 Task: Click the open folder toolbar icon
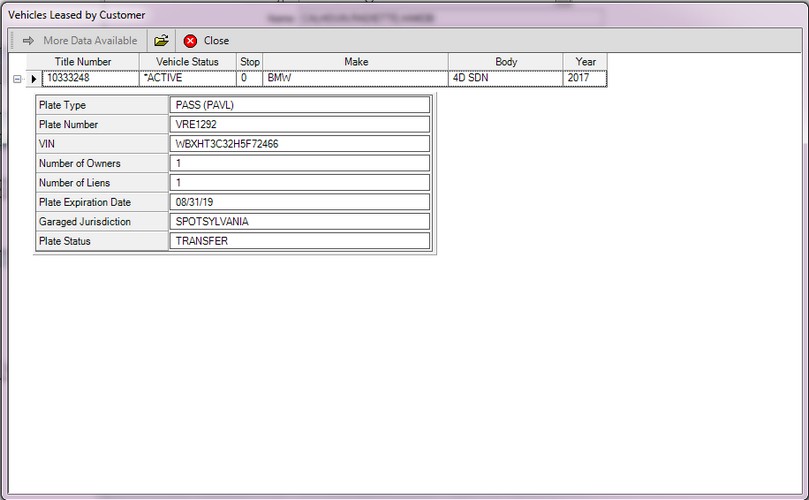click(161, 40)
